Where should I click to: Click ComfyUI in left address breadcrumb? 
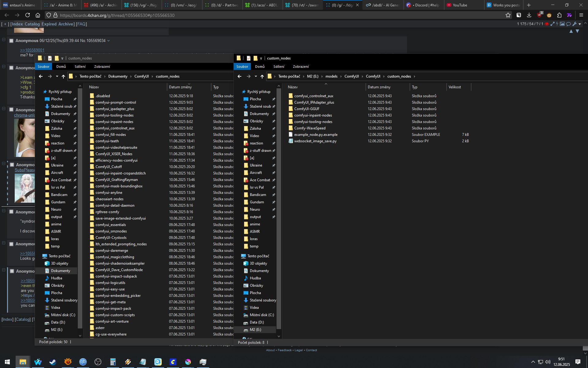pos(141,76)
